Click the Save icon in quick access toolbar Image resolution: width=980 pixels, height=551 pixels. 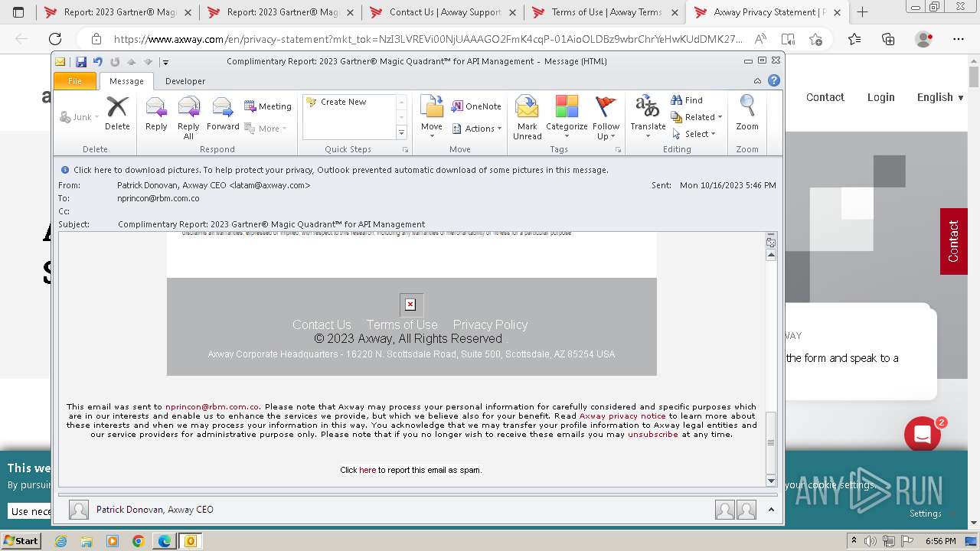[x=80, y=62]
